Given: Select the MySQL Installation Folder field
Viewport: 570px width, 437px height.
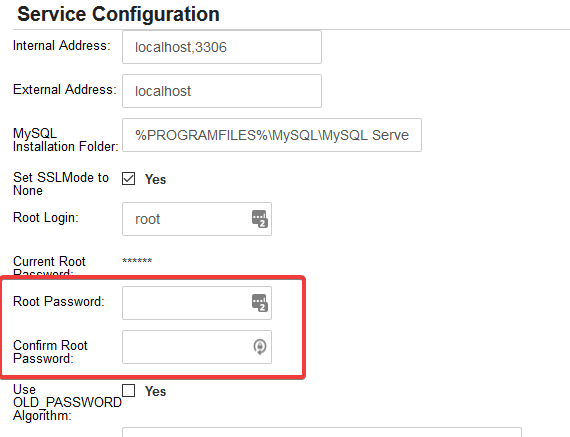Looking at the screenshot, I should pos(272,135).
